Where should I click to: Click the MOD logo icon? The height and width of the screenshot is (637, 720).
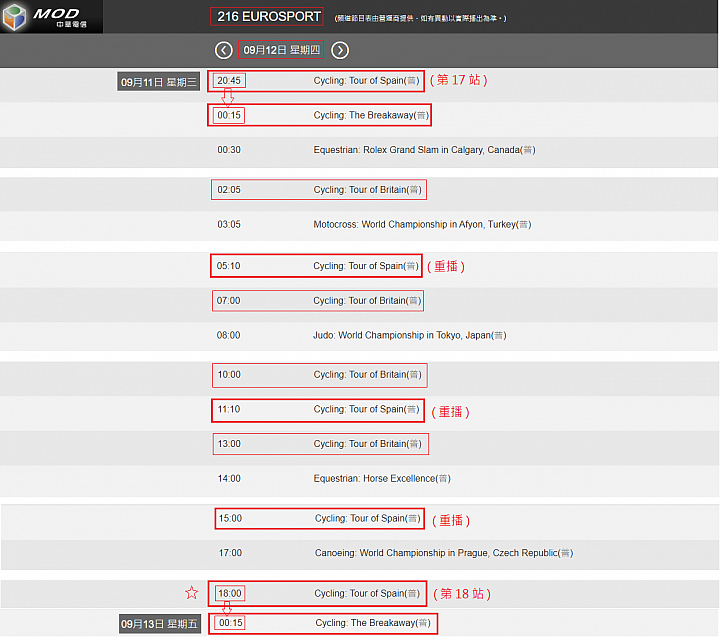tap(14, 17)
